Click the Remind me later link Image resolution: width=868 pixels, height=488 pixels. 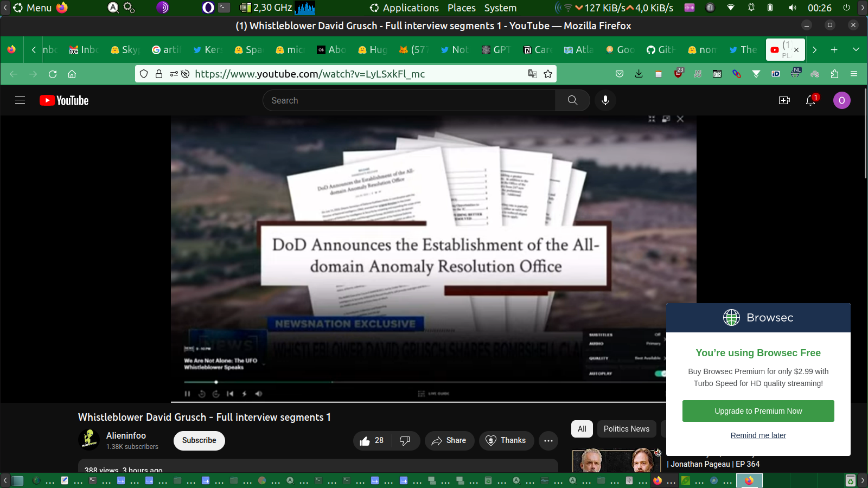tap(758, 435)
